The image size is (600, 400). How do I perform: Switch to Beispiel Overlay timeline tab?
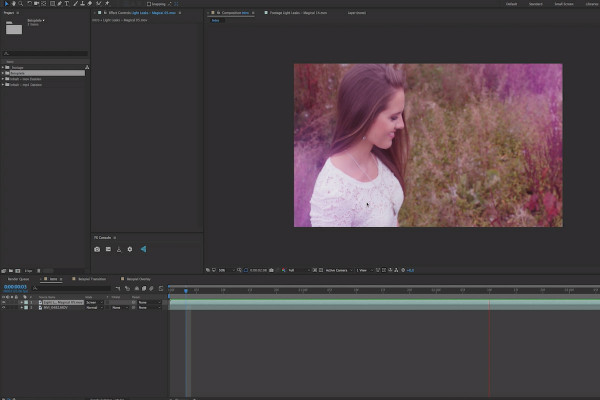[x=139, y=279]
